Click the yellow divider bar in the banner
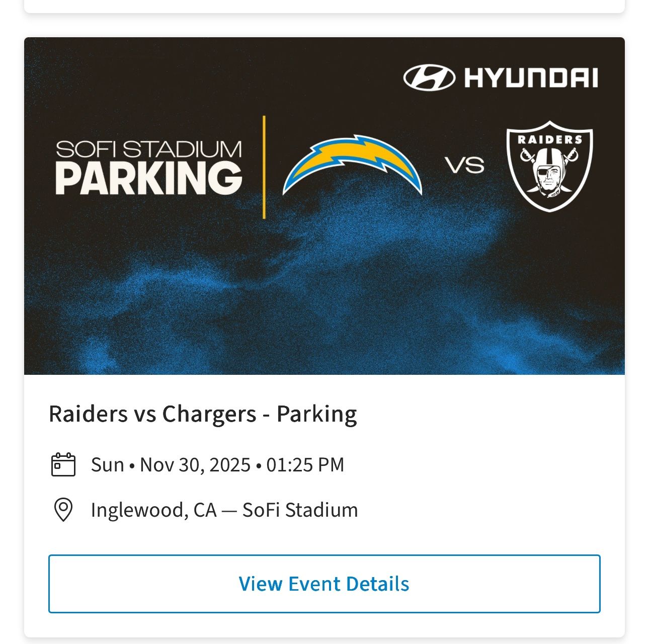 tap(264, 166)
